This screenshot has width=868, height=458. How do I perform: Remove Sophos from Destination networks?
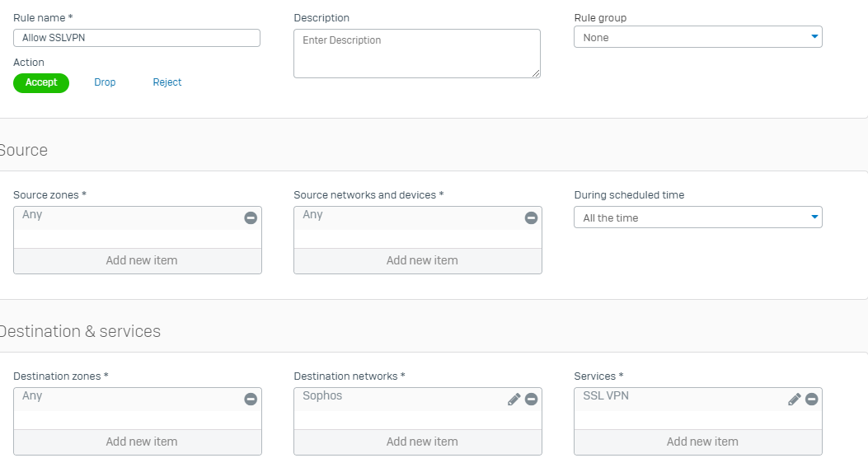point(532,399)
